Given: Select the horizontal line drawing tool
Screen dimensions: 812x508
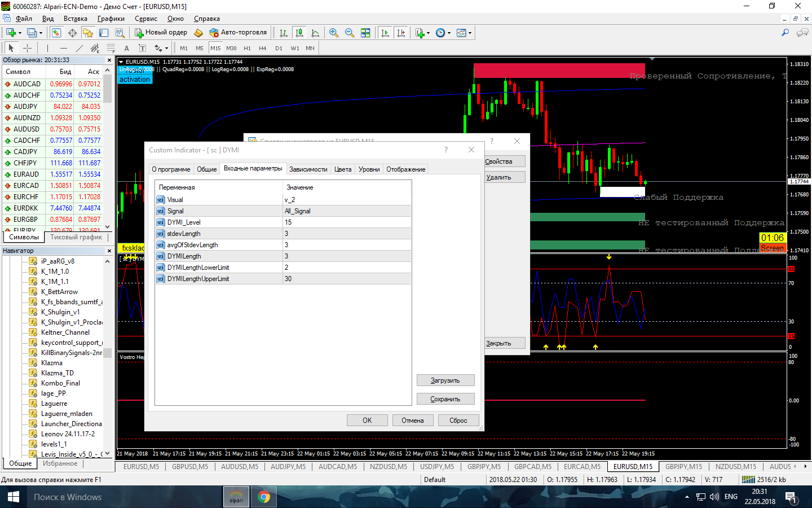Looking at the screenshot, I should click(64, 48).
